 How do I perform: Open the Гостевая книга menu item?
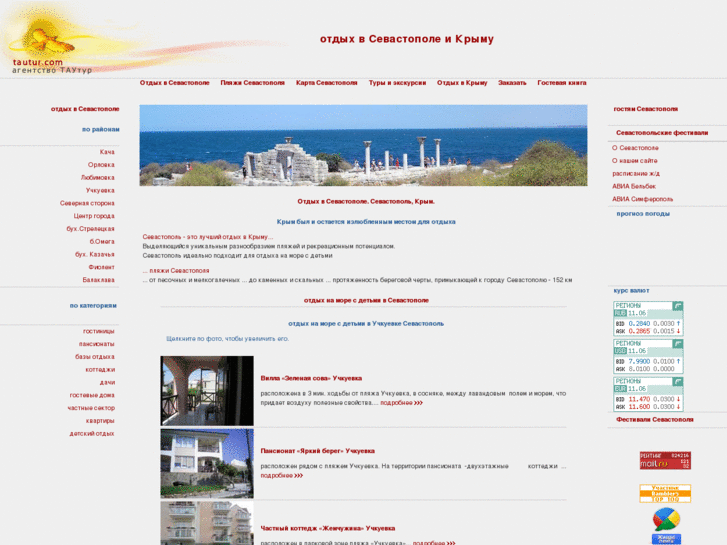(561, 83)
